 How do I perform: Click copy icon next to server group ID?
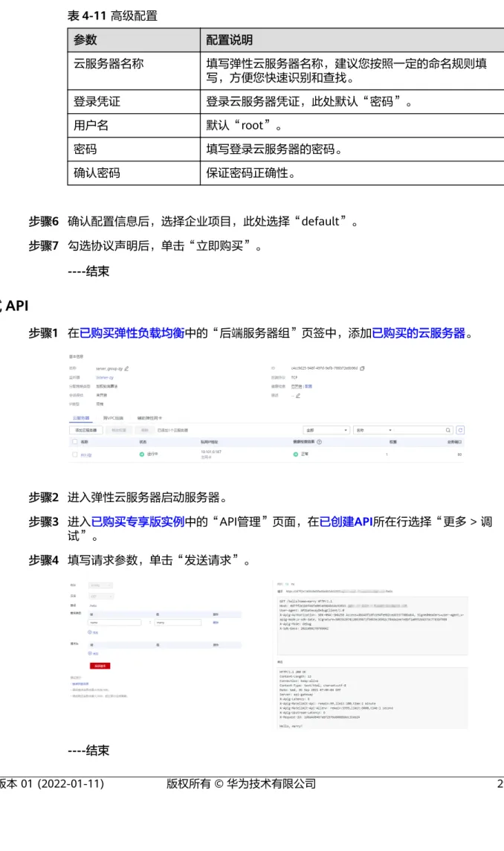click(362, 368)
